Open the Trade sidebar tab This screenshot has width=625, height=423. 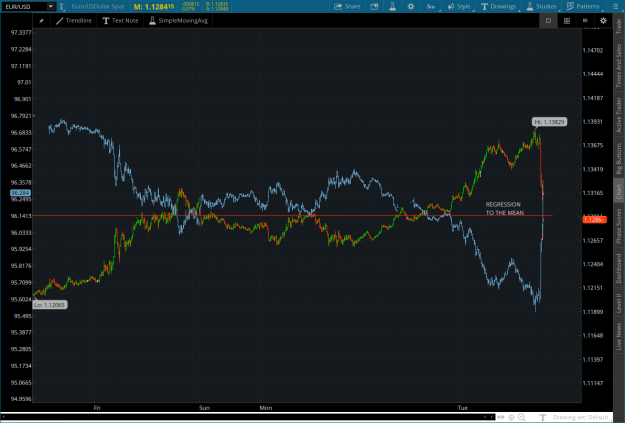(x=619, y=26)
